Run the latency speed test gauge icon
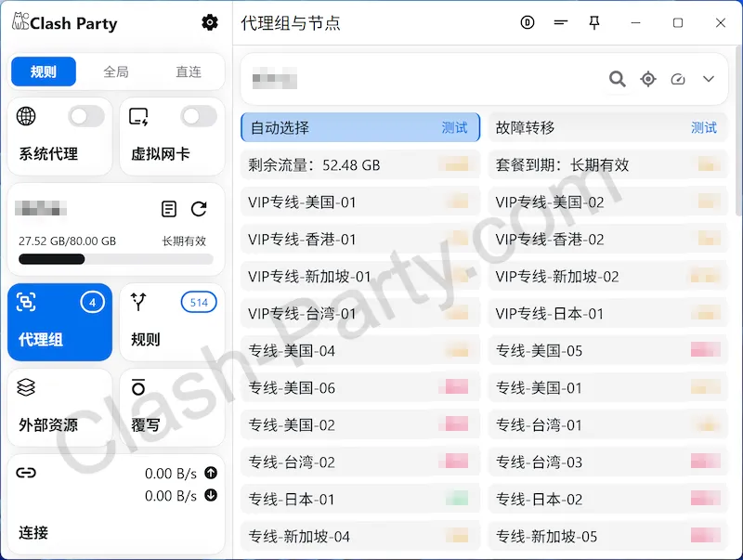 point(678,79)
